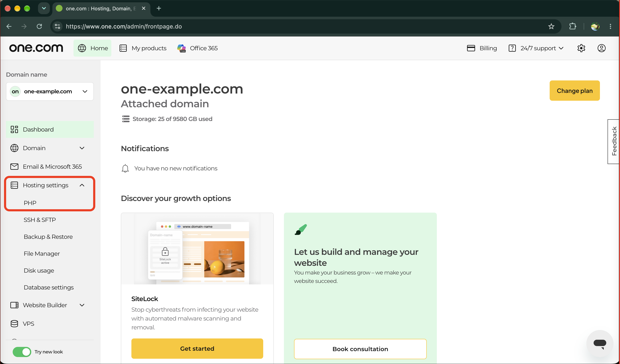
Task: Click the storage stack icon
Action: (x=126, y=119)
